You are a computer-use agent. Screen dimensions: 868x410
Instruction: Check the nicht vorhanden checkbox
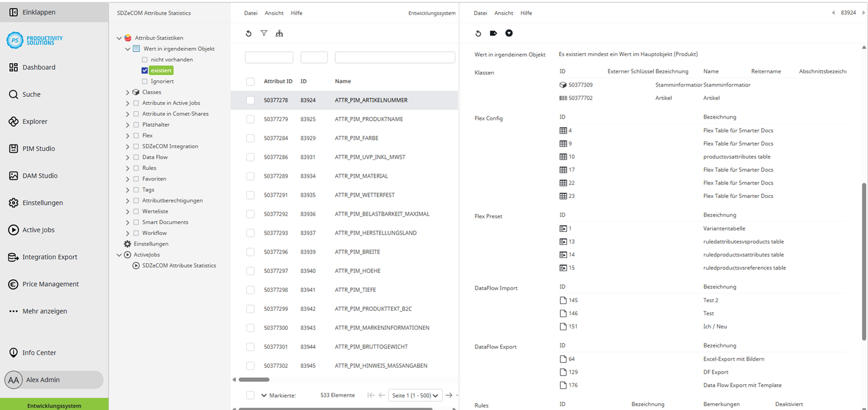(x=144, y=60)
